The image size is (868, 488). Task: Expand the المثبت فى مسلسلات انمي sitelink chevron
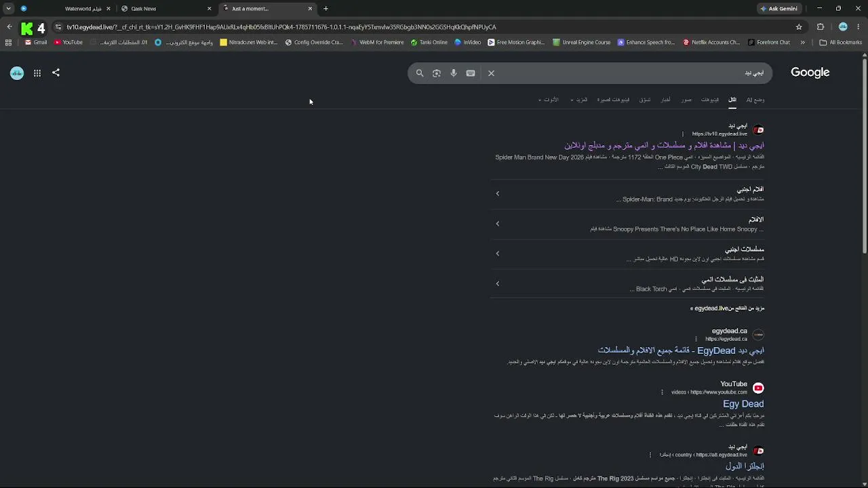point(497,283)
